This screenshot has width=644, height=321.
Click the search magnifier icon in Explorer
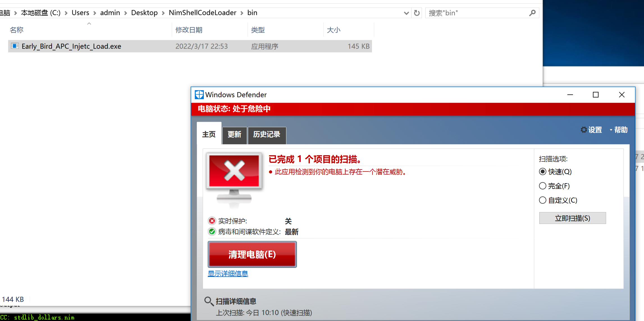532,13
